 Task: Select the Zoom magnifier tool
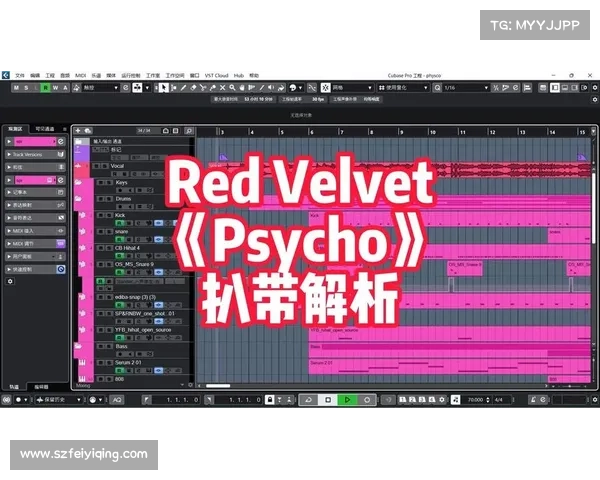coord(232,88)
